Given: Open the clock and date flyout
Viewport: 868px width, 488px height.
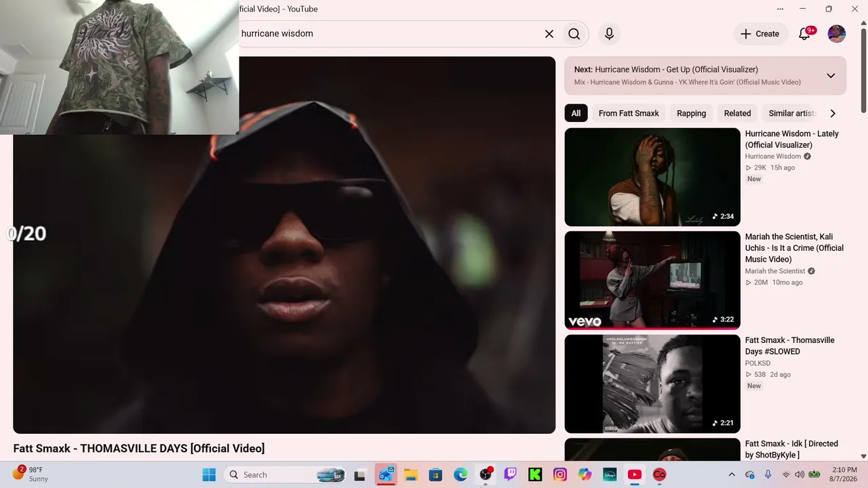Looking at the screenshot, I should point(844,474).
